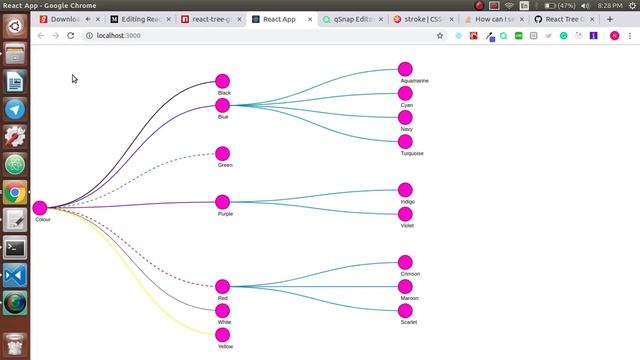Click the Blue node circle
640x360 pixels.
point(222,105)
